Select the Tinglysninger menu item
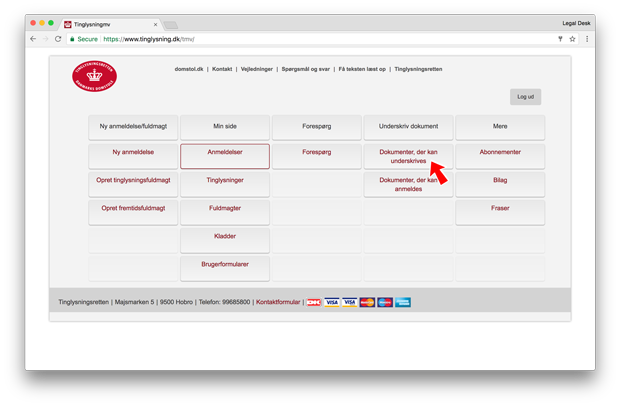The width and height of the screenshot is (620, 406). tap(225, 184)
